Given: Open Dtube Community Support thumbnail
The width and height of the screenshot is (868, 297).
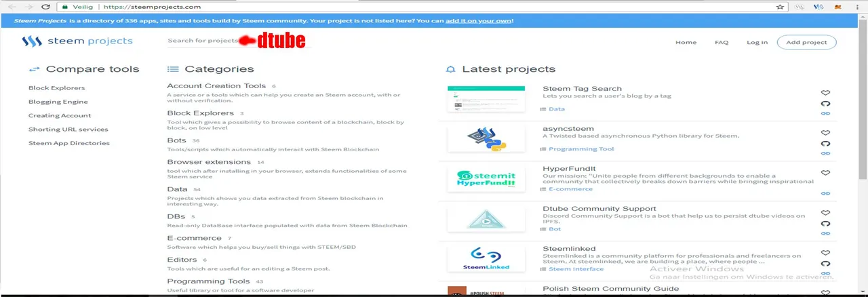Looking at the screenshot, I should 486,220.
